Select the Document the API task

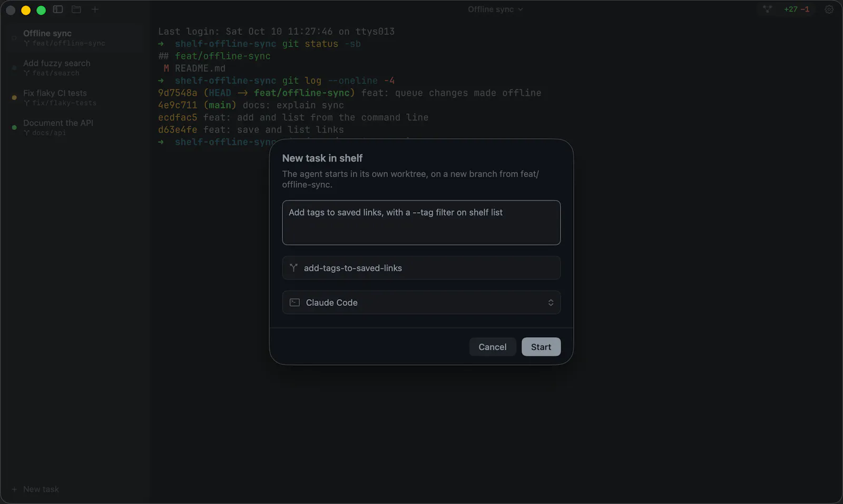point(75,127)
